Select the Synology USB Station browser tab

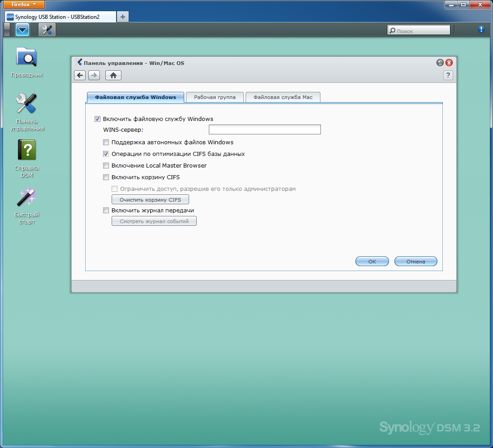tap(61, 17)
